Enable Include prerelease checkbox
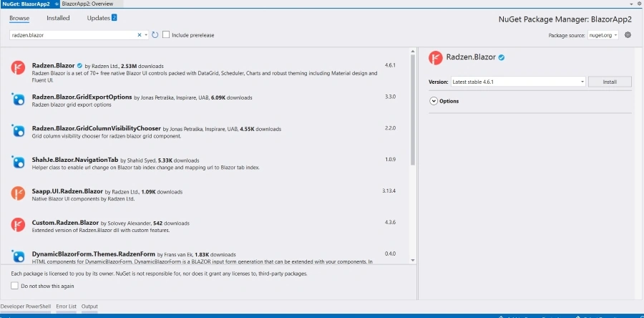Screen dimensions: 644x318 point(166,35)
